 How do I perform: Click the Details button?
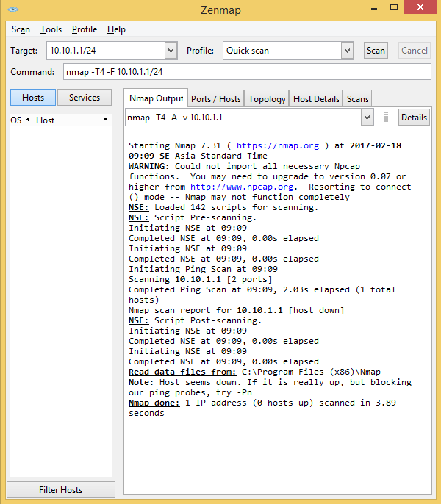tap(414, 118)
